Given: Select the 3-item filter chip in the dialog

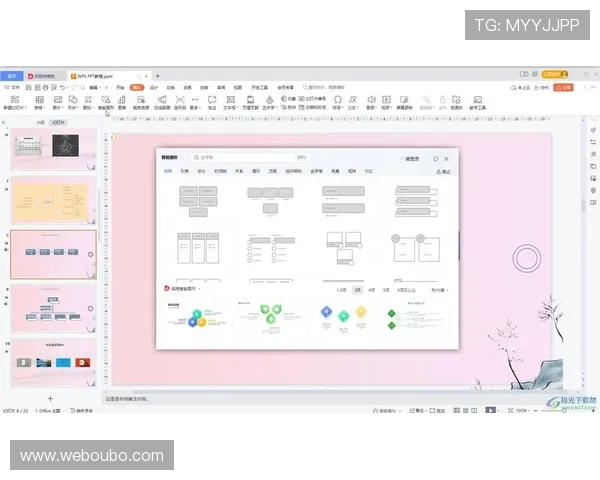Looking at the screenshot, I should pyautogui.click(x=357, y=289).
